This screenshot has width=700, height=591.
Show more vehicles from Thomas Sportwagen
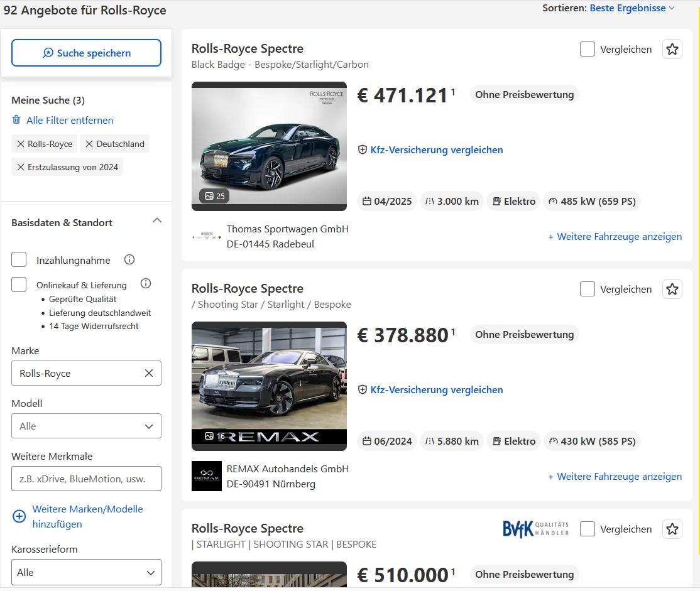(x=615, y=237)
